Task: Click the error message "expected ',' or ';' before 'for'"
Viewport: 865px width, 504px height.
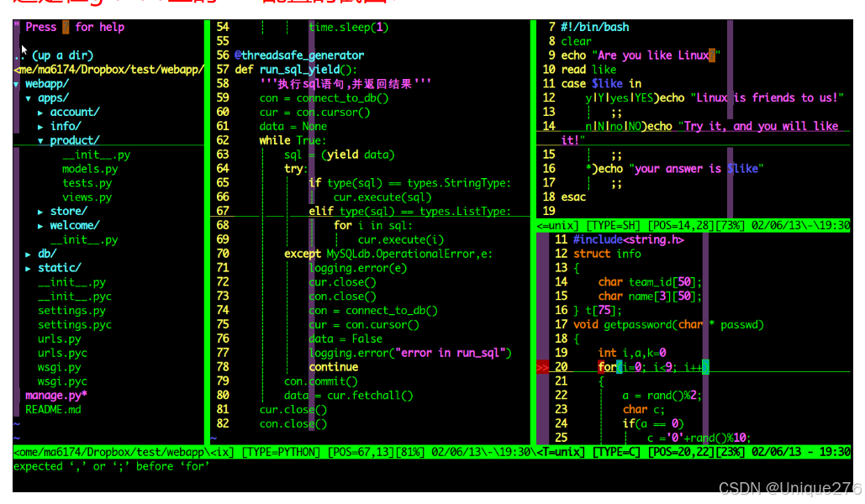Action: 112,466
